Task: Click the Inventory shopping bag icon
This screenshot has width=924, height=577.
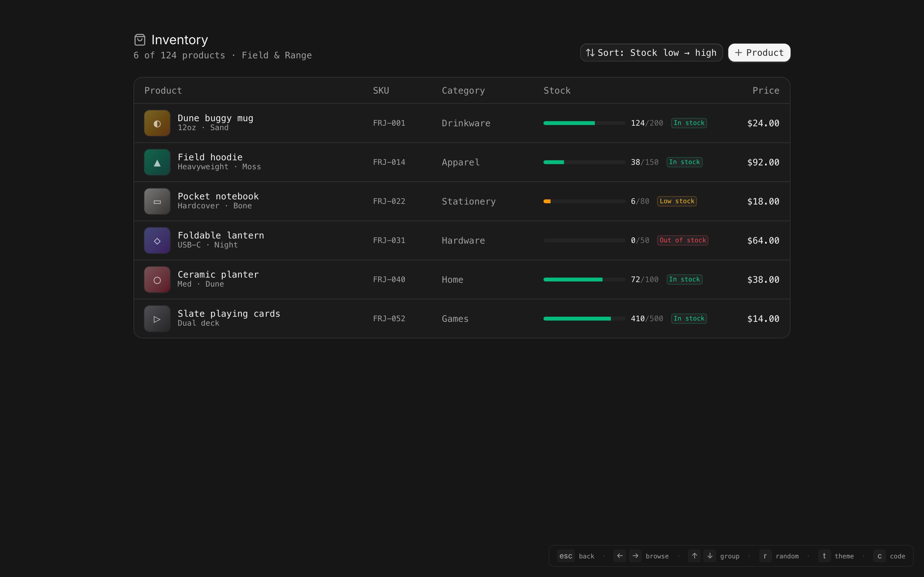Action: point(140,40)
